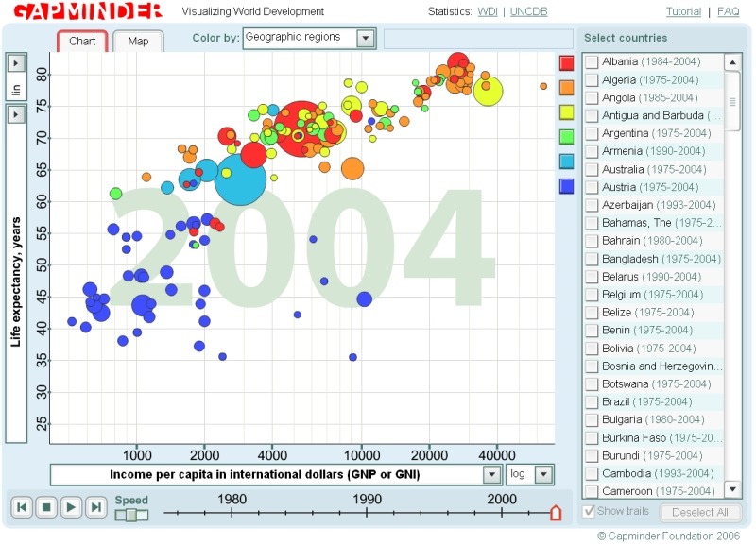Screen dimensions: 756x545
Task: Select Azerbaijan (1993-2004) in country list
Action: coord(654,205)
